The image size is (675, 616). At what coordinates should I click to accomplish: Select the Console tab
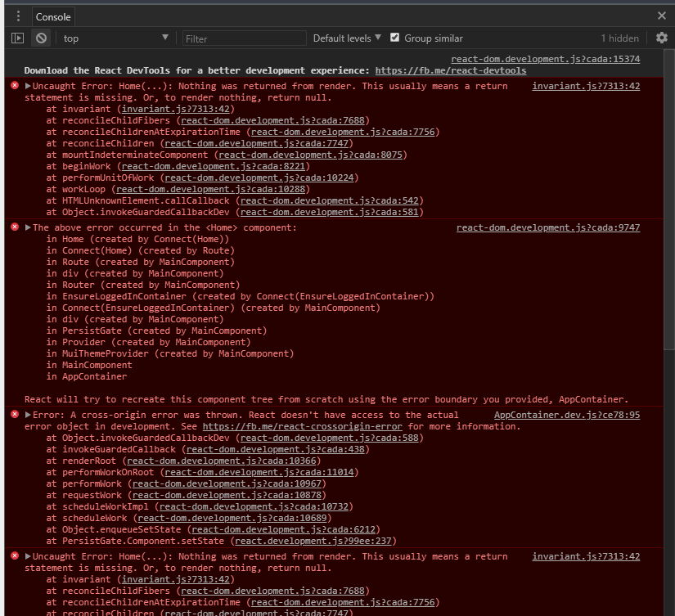(x=53, y=17)
